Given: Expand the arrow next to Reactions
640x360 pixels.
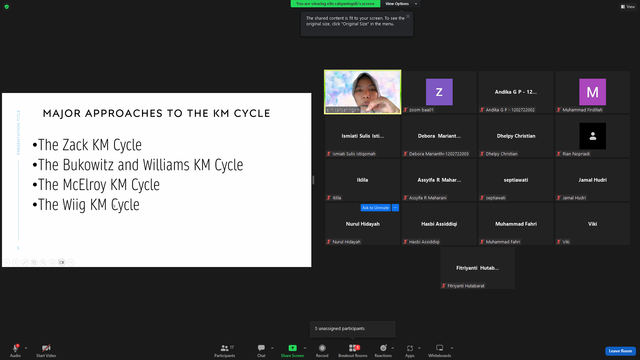Looking at the screenshot, I should [x=393, y=348].
